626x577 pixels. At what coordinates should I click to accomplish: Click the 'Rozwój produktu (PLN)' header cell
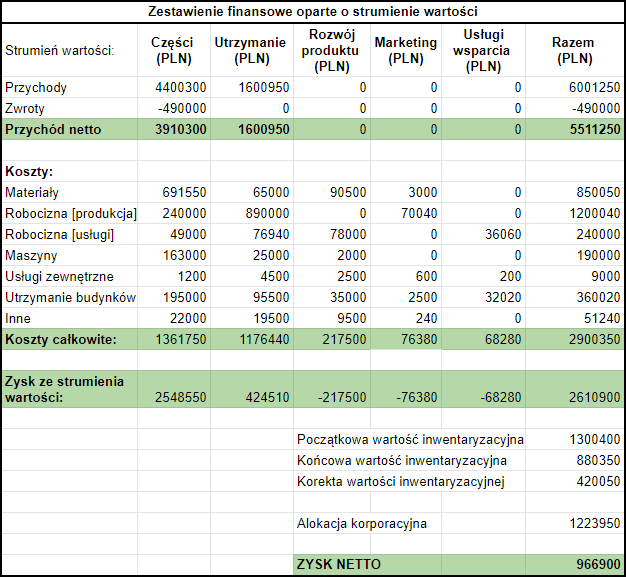[330, 50]
